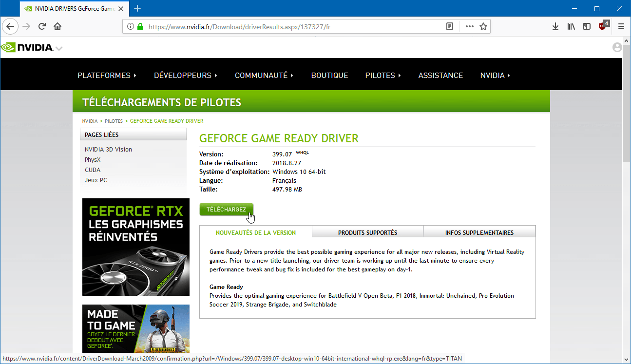The image size is (631, 364).
Task: Click the TÉLÉCHARGEMENTS DE PILOTES heading
Action: tap(162, 103)
